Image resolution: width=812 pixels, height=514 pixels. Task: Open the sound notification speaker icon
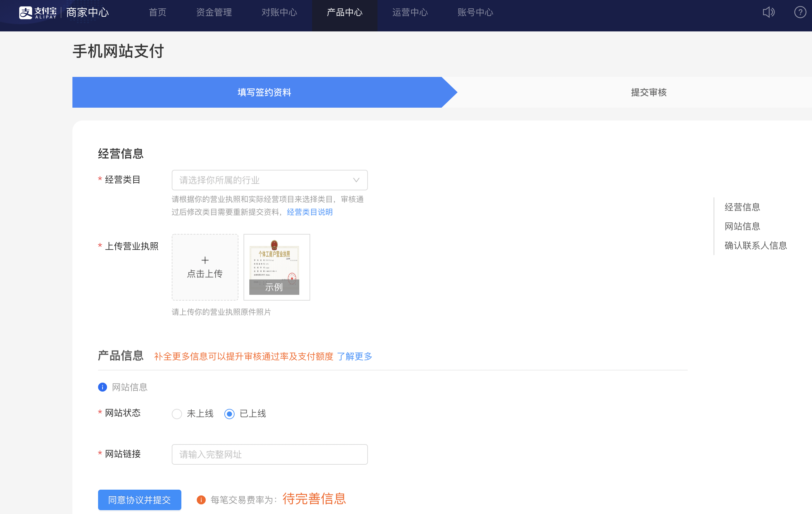click(x=768, y=12)
